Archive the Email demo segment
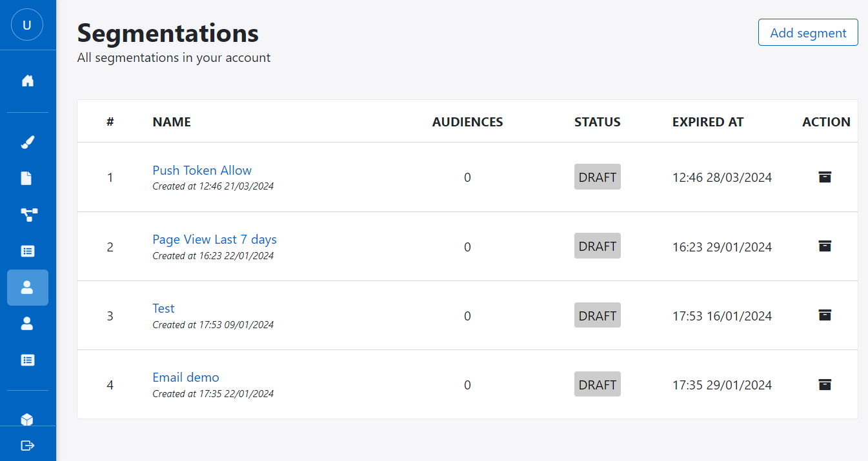868x461 pixels. pyautogui.click(x=825, y=384)
